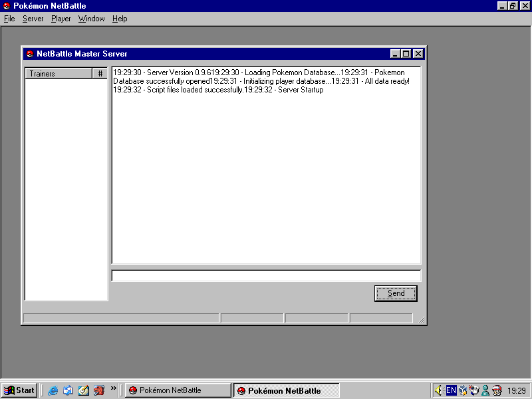Click the Pokéball icon in the main app title bar

[x=6, y=6]
